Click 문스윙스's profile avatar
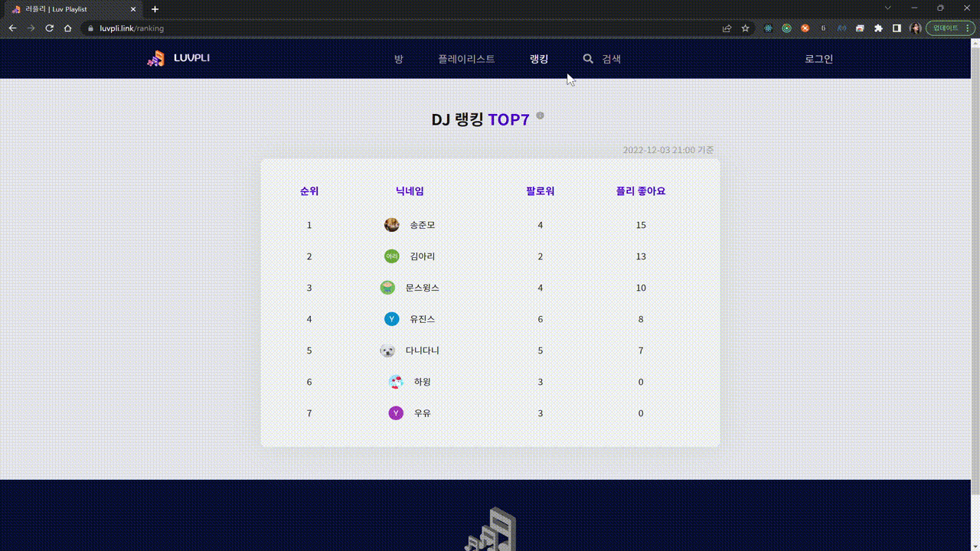 coord(387,288)
